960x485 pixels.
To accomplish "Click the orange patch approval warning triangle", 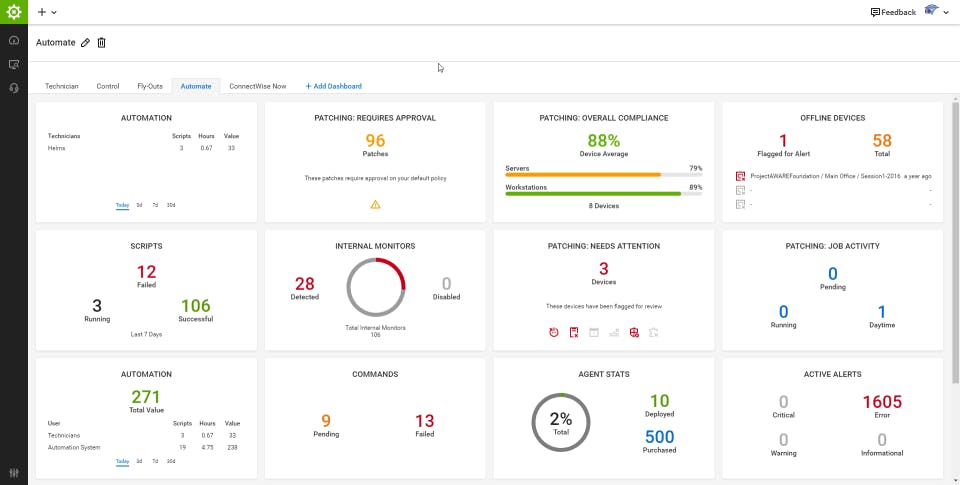I will coord(375,205).
